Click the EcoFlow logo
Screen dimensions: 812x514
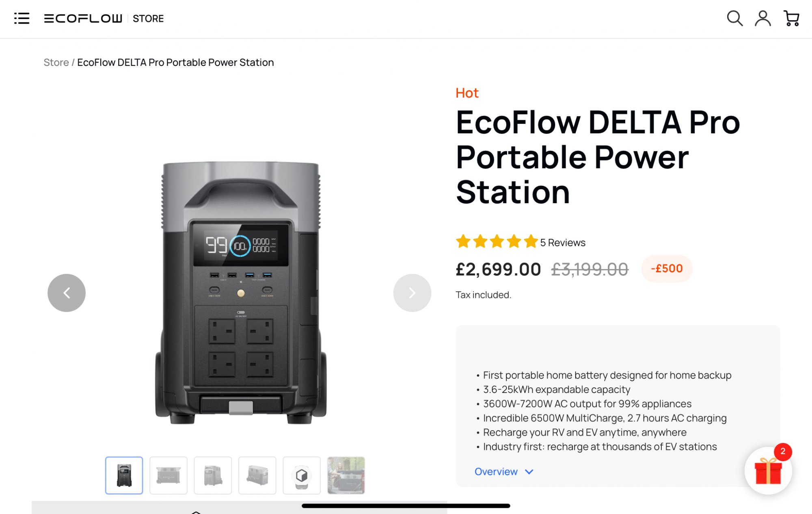[x=83, y=18]
